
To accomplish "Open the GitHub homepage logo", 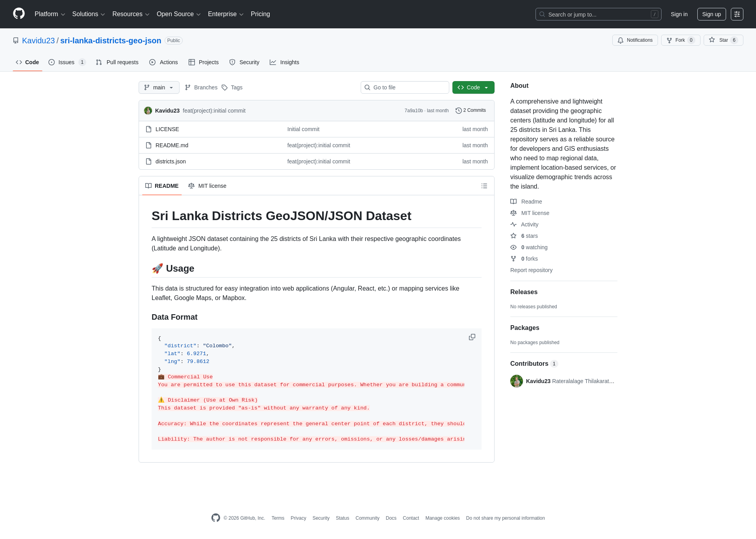I will pos(19,14).
